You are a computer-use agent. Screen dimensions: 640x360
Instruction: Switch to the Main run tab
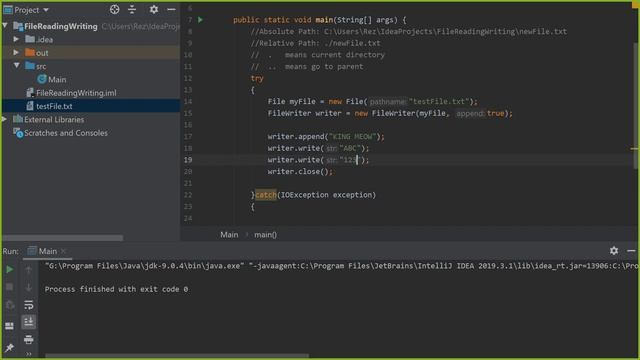[x=47, y=251]
